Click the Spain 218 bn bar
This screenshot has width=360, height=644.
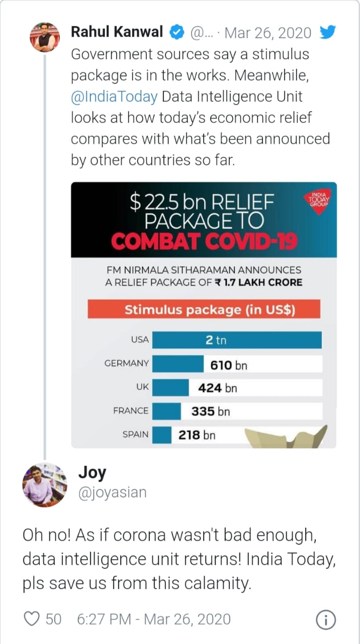(x=162, y=435)
